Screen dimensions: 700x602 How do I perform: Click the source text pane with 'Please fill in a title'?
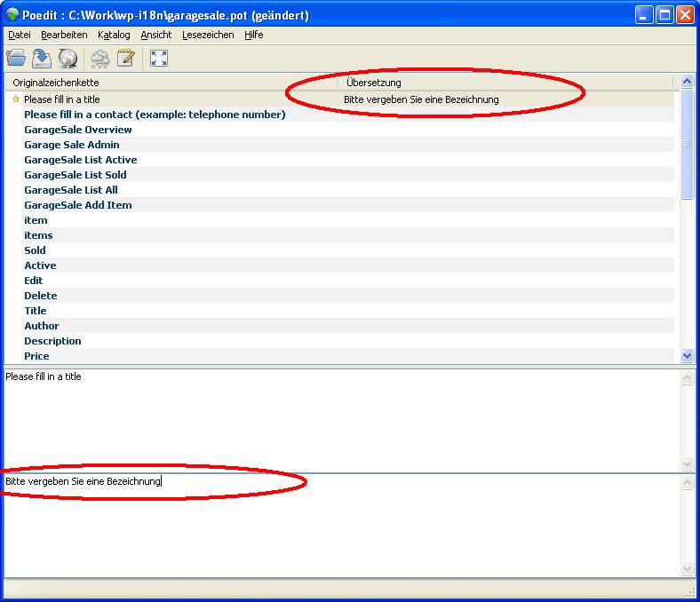coord(342,420)
